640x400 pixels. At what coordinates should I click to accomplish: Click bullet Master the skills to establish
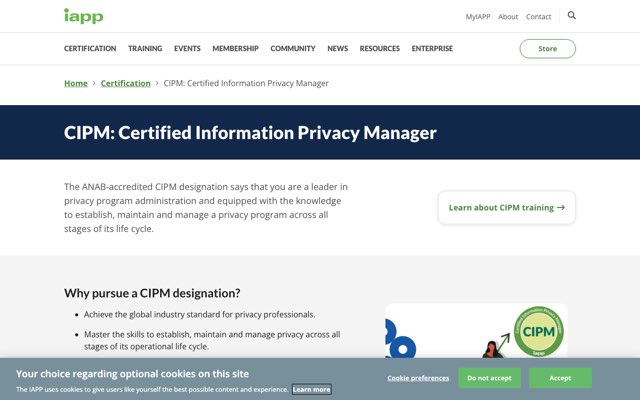tap(212, 340)
